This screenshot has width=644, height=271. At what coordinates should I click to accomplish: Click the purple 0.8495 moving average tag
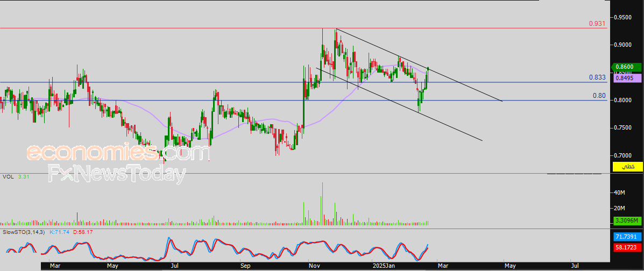pyautogui.click(x=628, y=78)
